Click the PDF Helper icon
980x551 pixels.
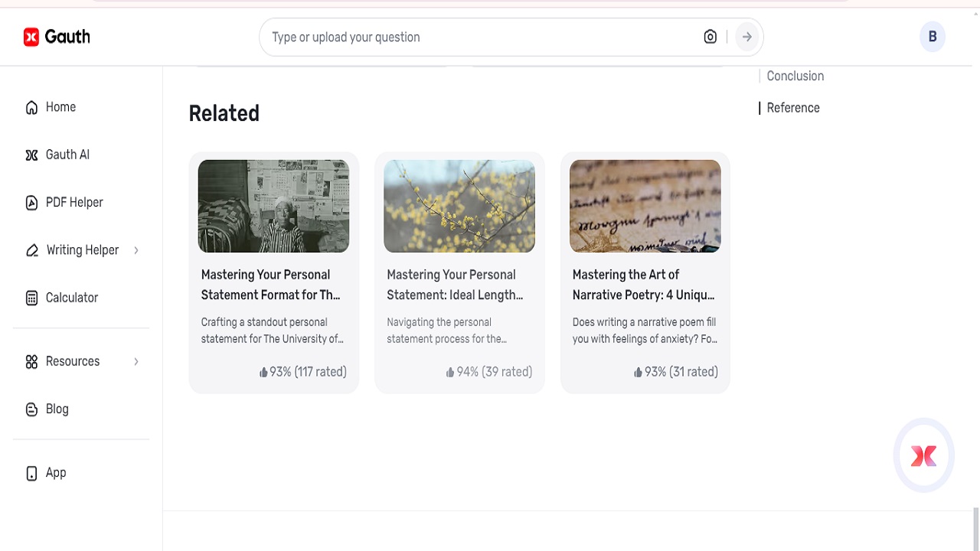[31, 203]
